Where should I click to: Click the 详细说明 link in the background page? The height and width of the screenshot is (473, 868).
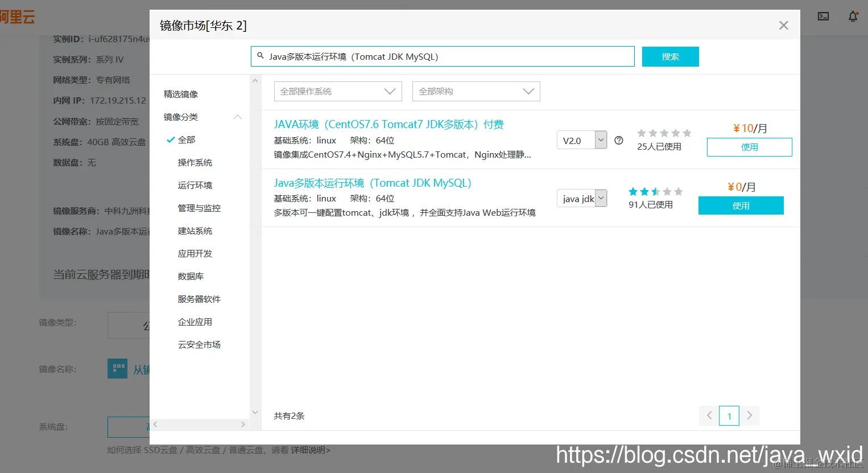point(311,450)
